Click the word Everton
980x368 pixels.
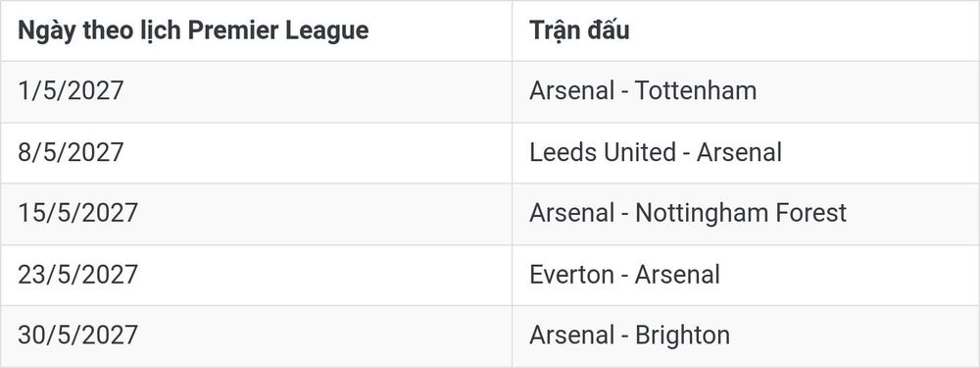pyautogui.click(x=572, y=275)
